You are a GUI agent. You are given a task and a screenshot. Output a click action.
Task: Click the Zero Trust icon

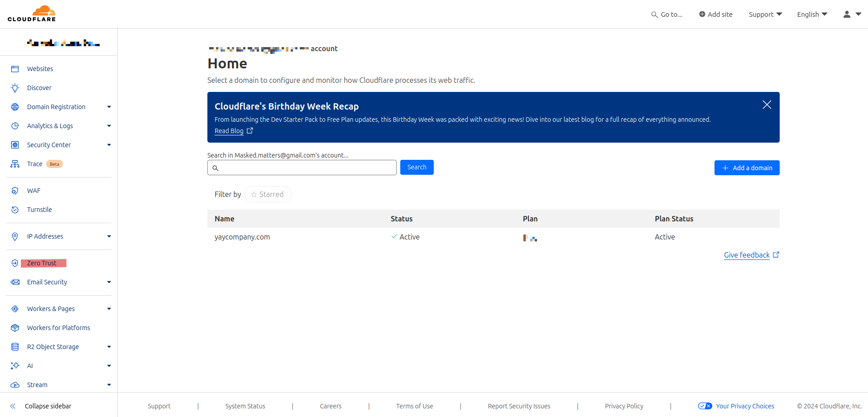point(15,263)
